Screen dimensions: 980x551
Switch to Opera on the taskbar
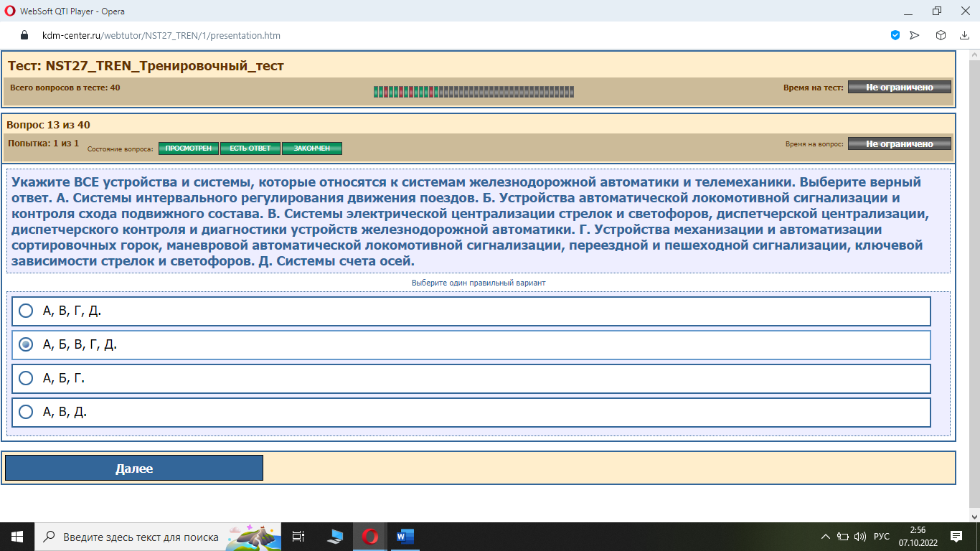pyautogui.click(x=370, y=537)
